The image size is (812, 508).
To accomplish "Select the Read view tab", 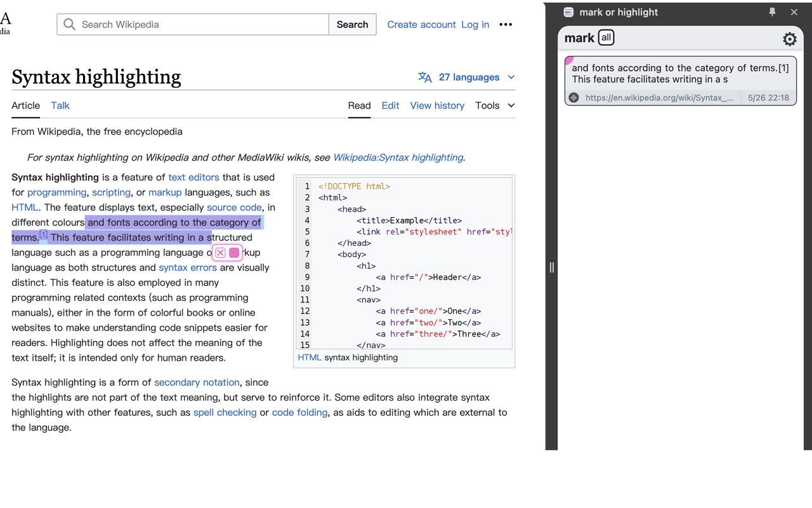I will coord(359,105).
